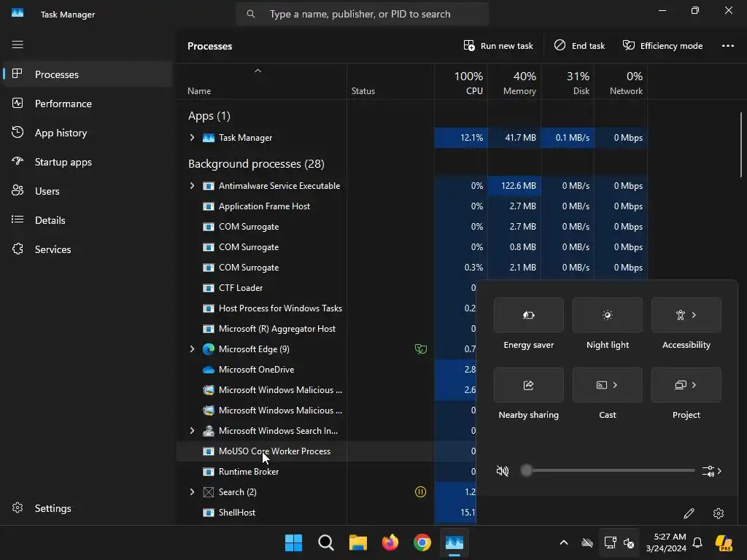Show hidden system tray icons
Screen dimensions: 747x560
pos(564,542)
